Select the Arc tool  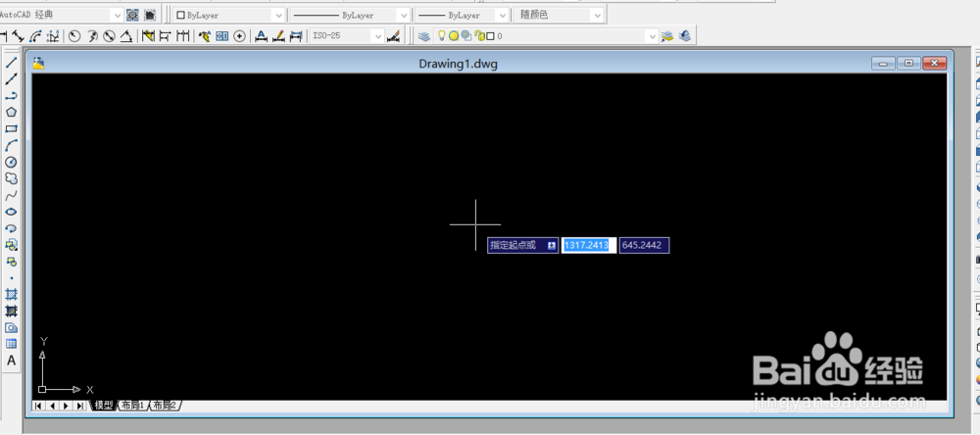click(x=11, y=146)
